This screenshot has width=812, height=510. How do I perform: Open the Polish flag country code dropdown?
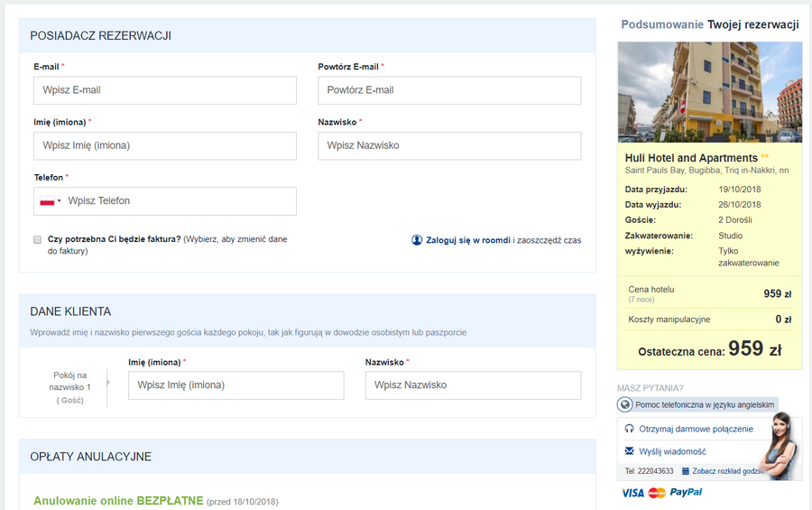[x=51, y=201]
